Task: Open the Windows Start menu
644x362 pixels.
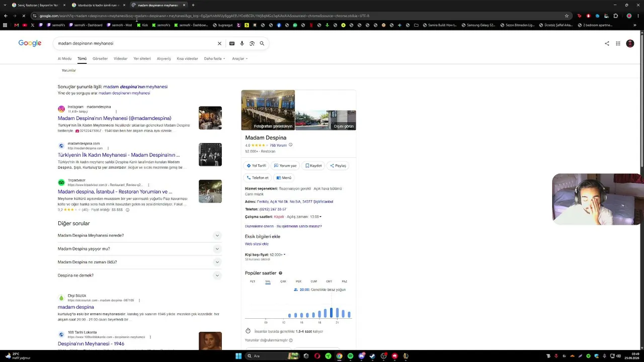Action: click(238, 356)
